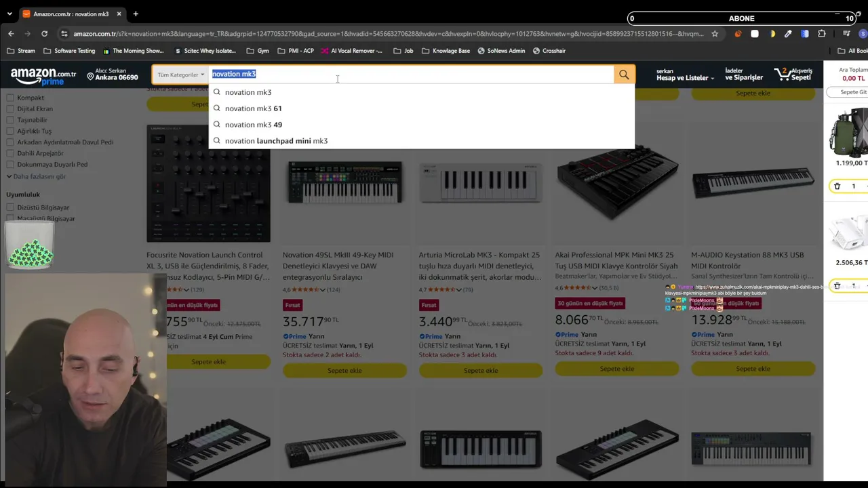Click the browser address bar URL
868x488 pixels.
coord(388,34)
